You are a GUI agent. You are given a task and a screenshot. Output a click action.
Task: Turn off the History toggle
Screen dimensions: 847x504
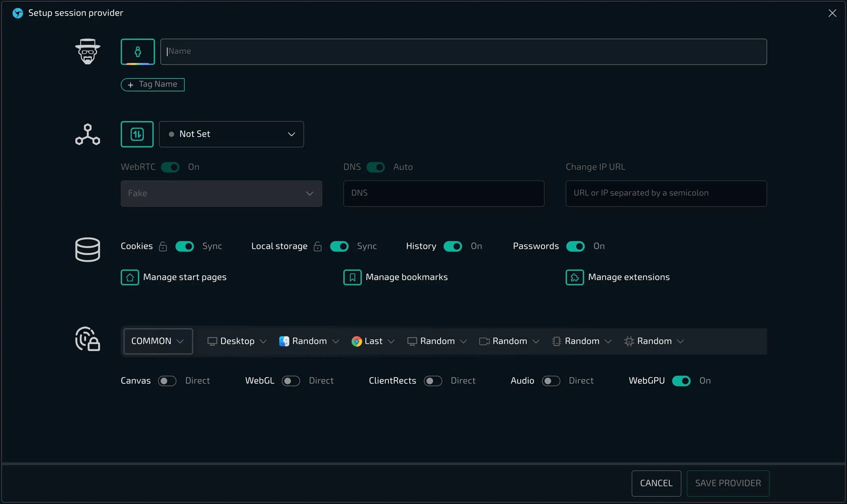click(453, 246)
